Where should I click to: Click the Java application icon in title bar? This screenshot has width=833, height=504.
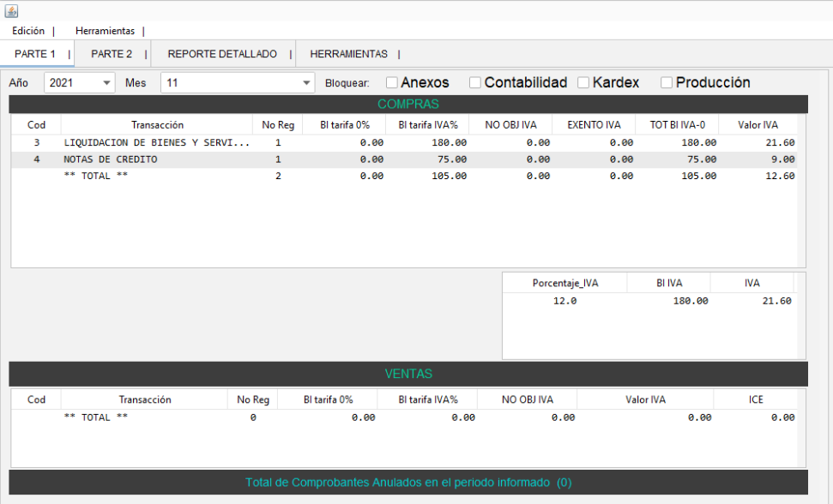tap(11, 11)
